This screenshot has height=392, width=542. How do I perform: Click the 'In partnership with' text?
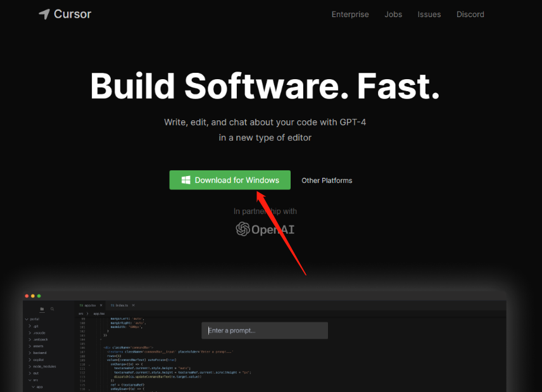tap(265, 212)
